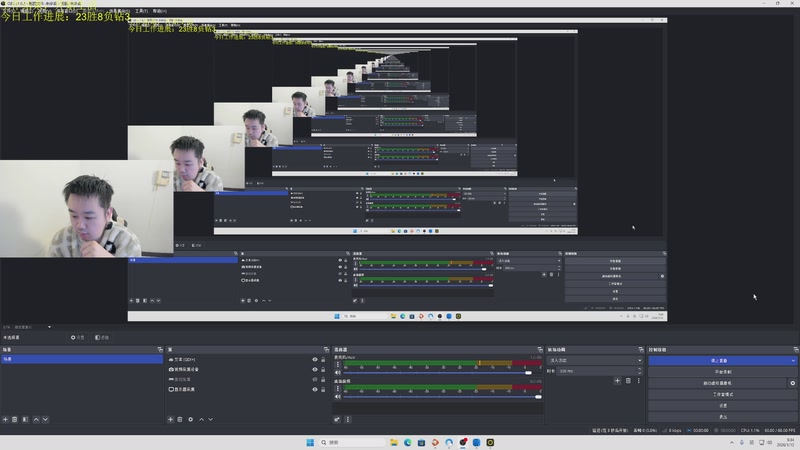Open virtual camera settings gear icon

pos(792,383)
